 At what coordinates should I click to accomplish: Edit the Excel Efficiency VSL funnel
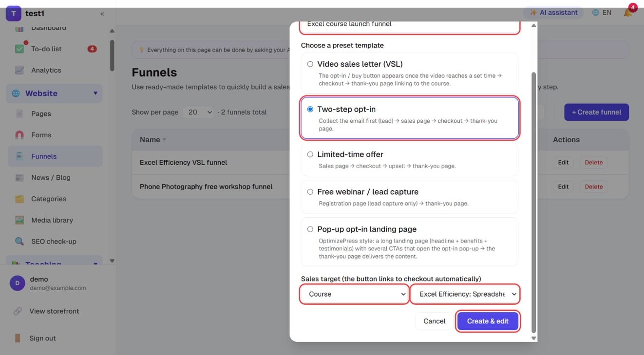coord(563,163)
